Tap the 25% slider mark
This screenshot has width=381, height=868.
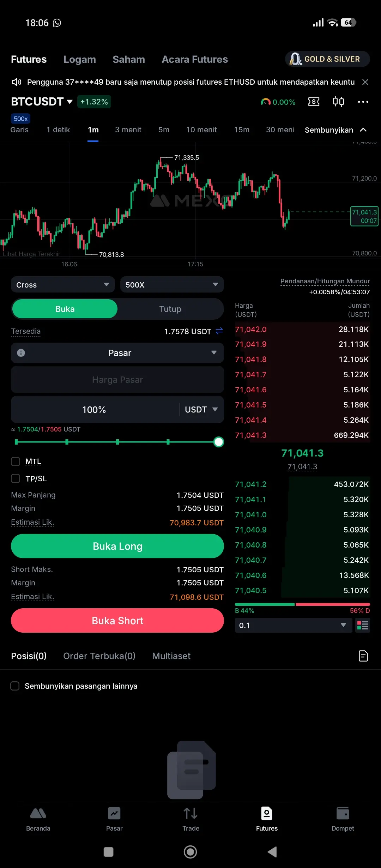tap(67, 442)
